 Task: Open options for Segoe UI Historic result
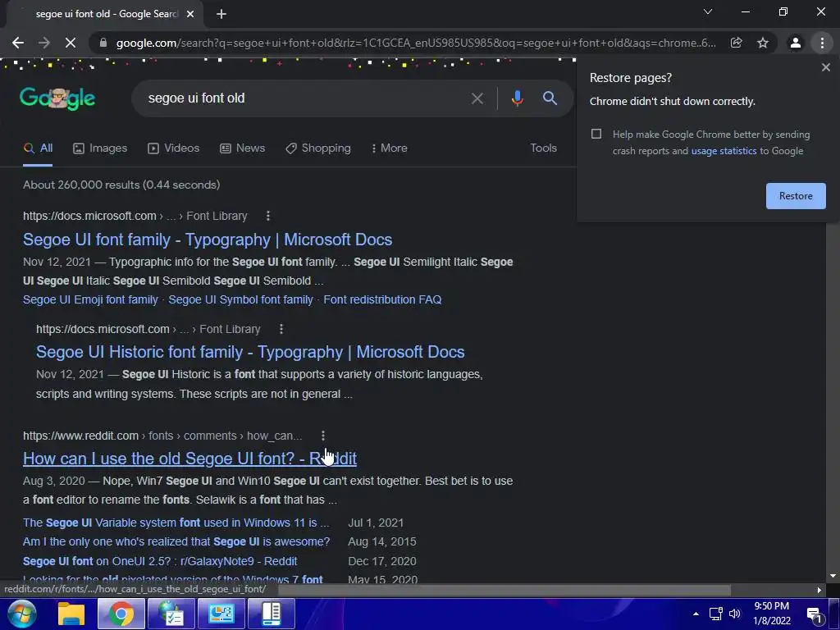click(281, 329)
